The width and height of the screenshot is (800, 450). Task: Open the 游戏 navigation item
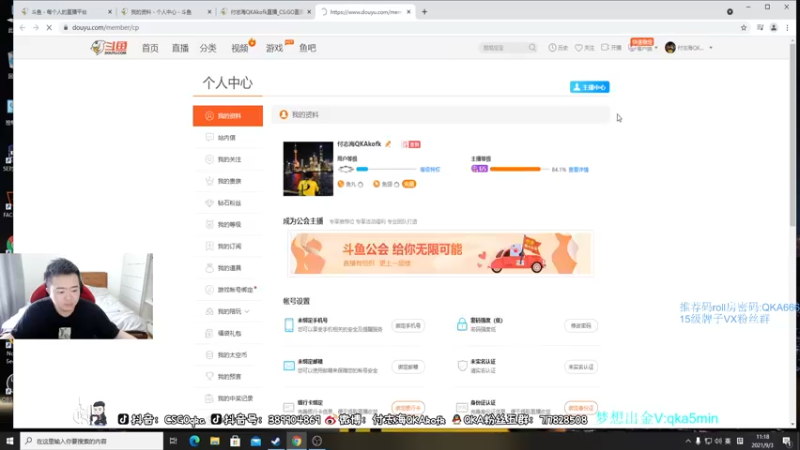coord(274,48)
